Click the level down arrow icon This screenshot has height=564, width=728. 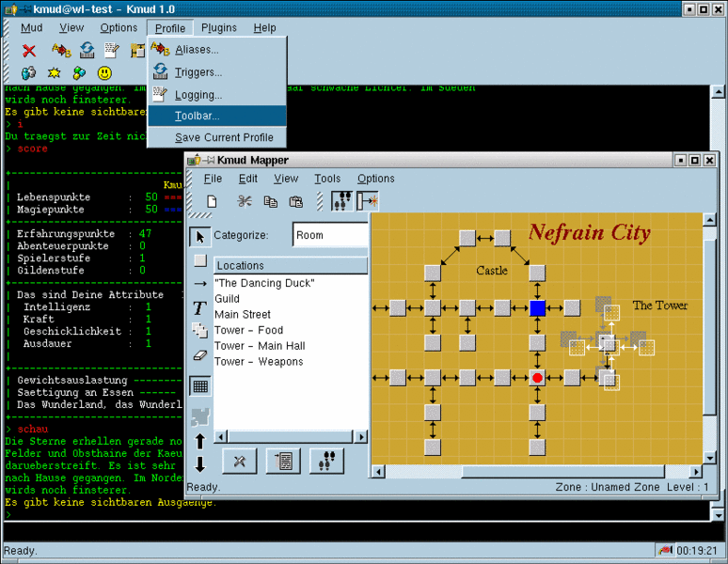pyautogui.click(x=200, y=463)
